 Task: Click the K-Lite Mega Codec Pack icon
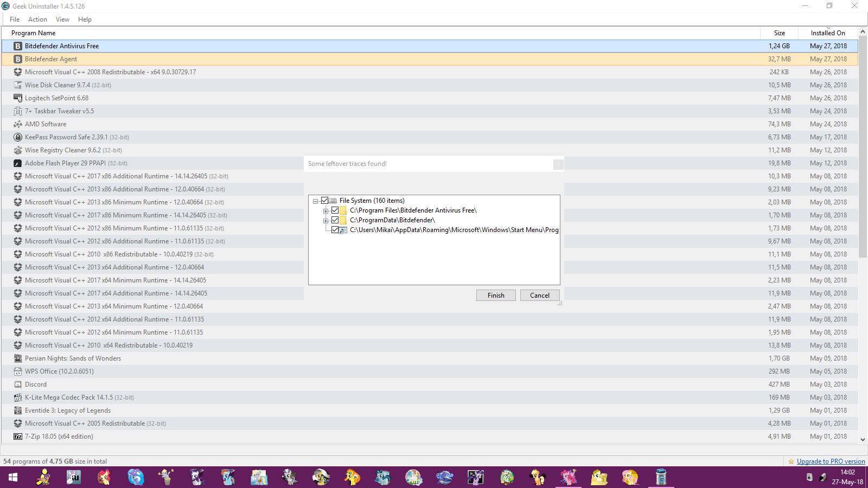coord(18,397)
